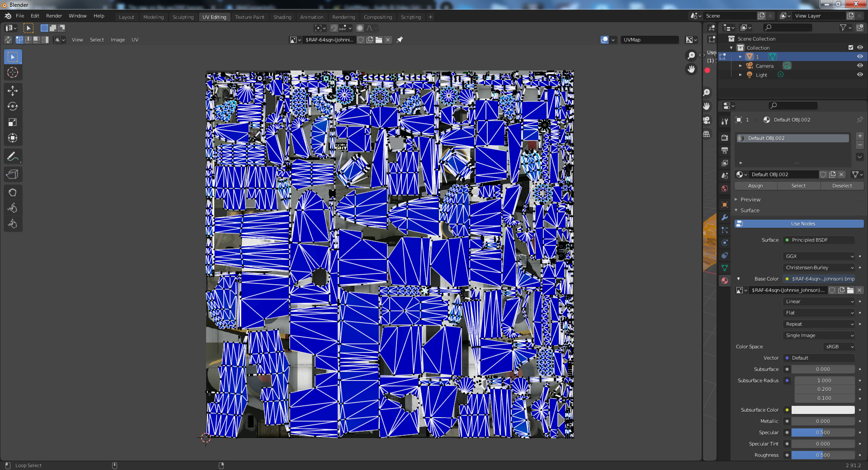Image resolution: width=868 pixels, height=470 pixels.
Task: Add a material slot with plus button
Action: coord(860,136)
